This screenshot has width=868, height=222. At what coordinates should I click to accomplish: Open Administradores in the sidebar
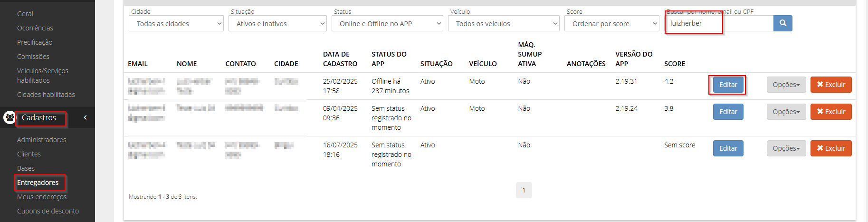tap(42, 140)
